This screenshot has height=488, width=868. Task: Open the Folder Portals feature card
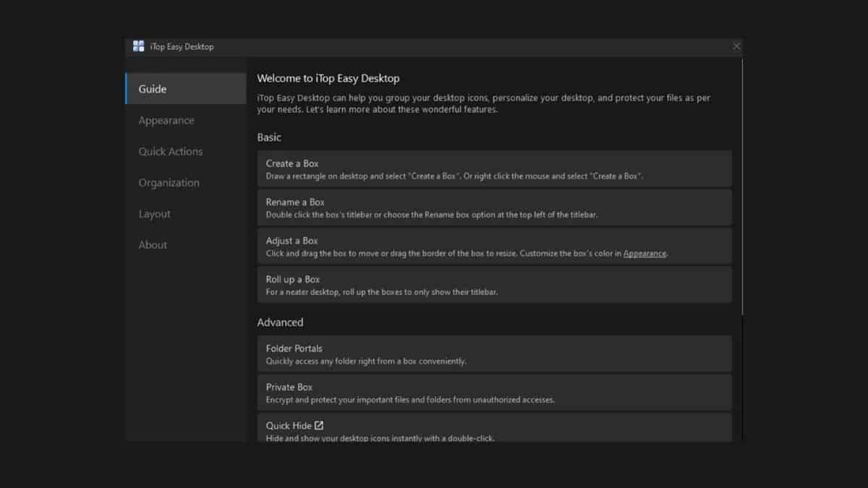pyautogui.click(x=495, y=354)
